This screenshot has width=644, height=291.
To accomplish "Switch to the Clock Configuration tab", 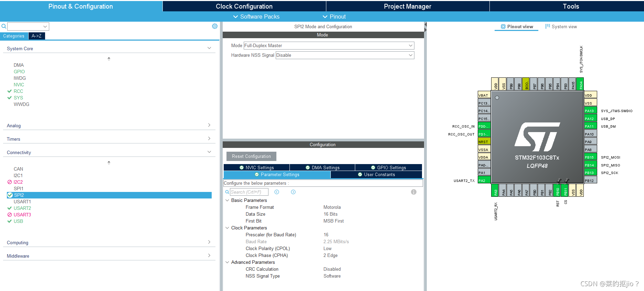I will [x=244, y=6].
